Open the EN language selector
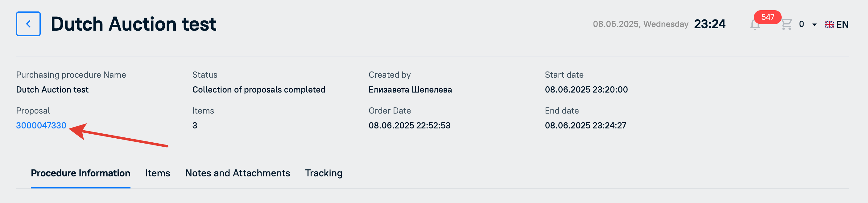 (x=842, y=24)
